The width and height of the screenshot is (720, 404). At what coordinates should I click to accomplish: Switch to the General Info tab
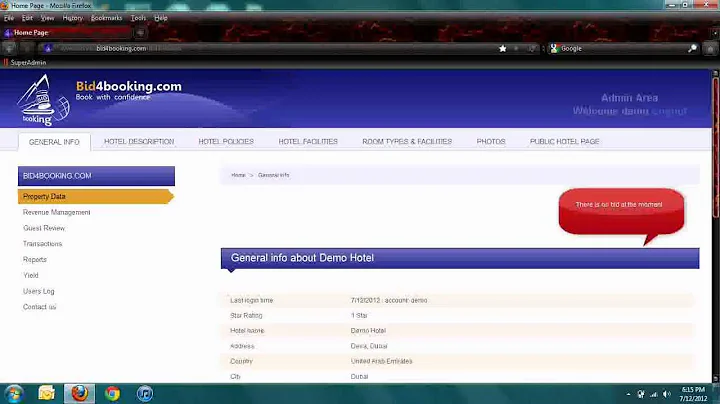click(54, 142)
